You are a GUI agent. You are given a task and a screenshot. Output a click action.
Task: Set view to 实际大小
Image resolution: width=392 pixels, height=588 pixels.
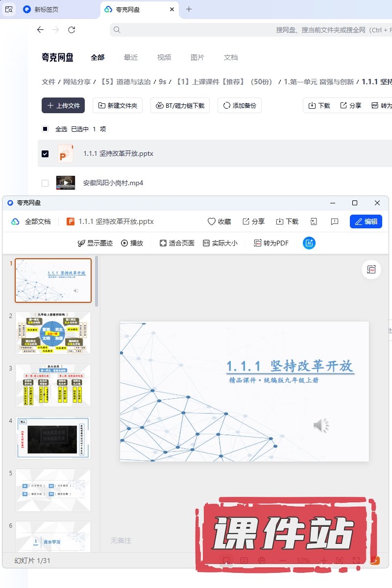[220, 243]
